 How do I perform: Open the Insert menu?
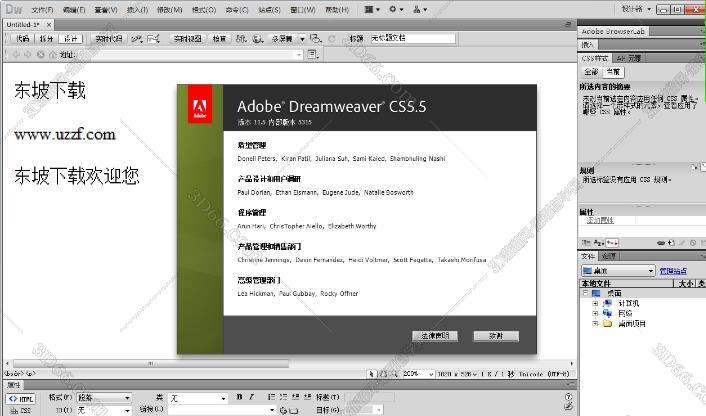coord(137,9)
